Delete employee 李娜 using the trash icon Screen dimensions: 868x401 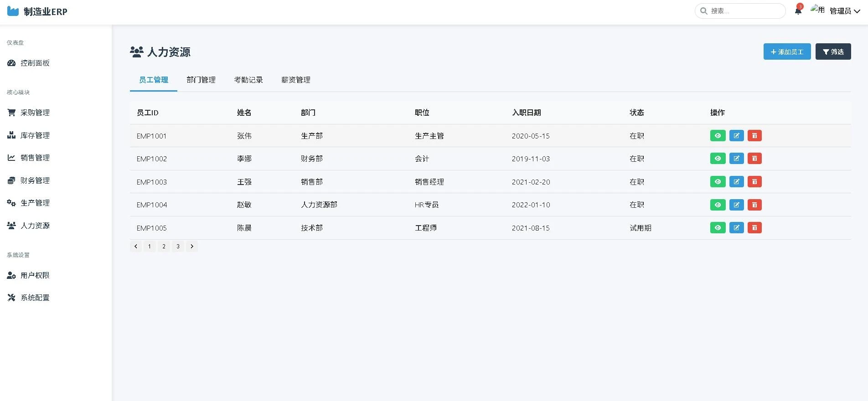pyautogui.click(x=754, y=159)
